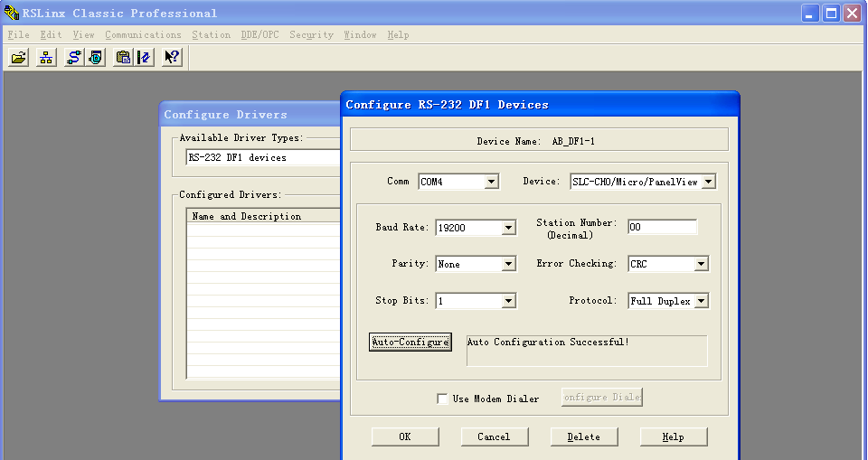Image resolution: width=868 pixels, height=460 pixels.
Task: Click the Name and Description column header
Action: click(263, 216)
